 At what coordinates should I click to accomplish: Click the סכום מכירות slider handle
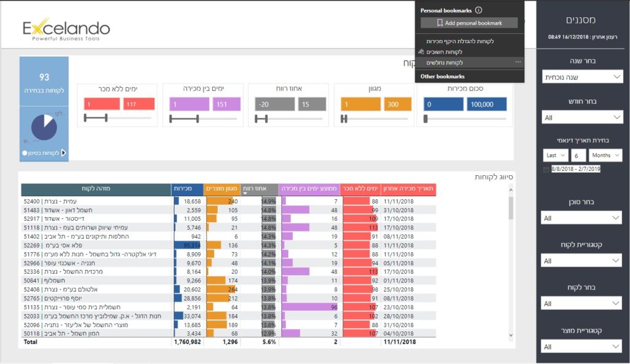[427, 119]
